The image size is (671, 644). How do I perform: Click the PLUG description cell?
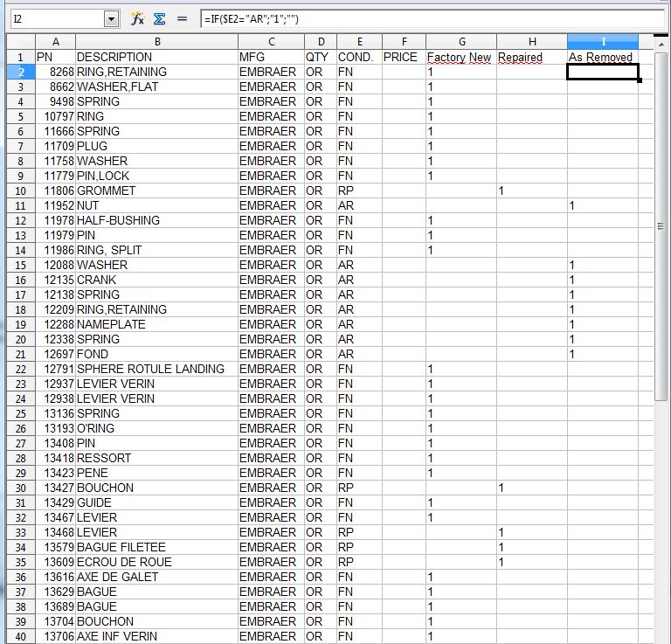click(x=156, y=146)
